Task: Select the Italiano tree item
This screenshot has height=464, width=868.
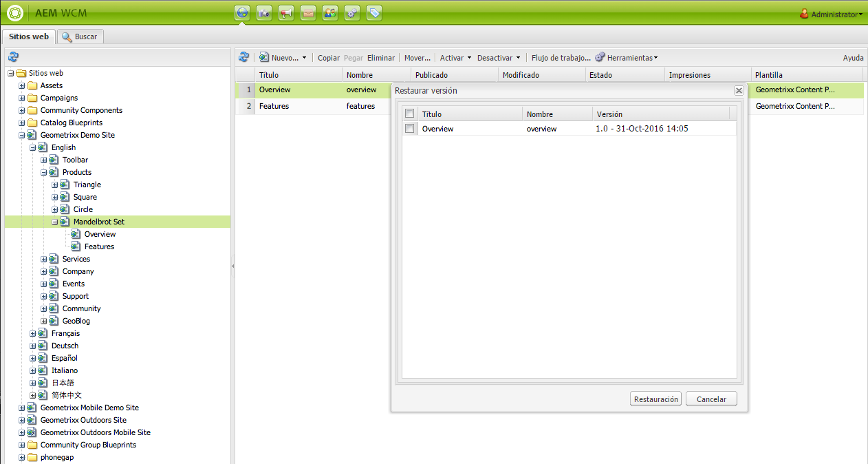Action: click(x=65, y=370)
